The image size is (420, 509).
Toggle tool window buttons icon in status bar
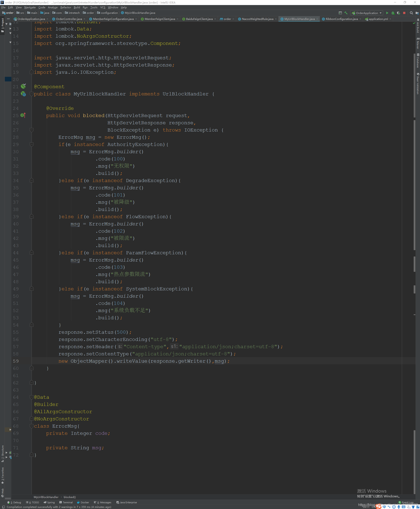tap(3, 507)
